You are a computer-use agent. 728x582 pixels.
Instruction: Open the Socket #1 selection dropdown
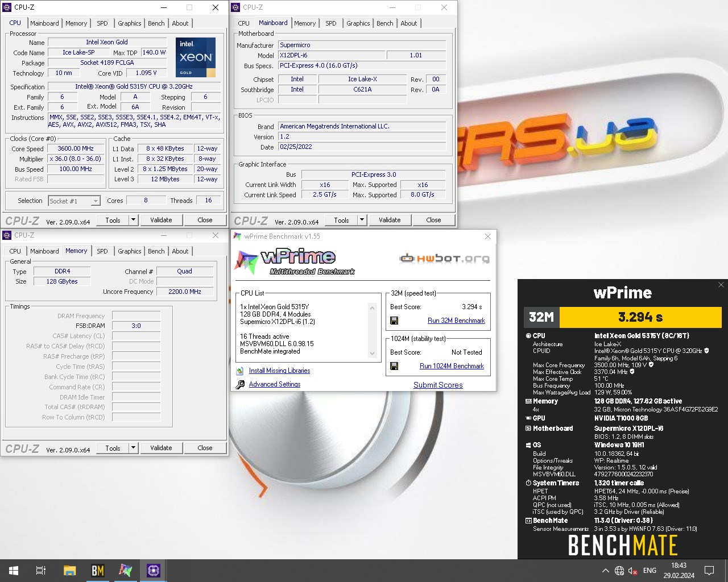pyautogui.click(x=96, y=201)
